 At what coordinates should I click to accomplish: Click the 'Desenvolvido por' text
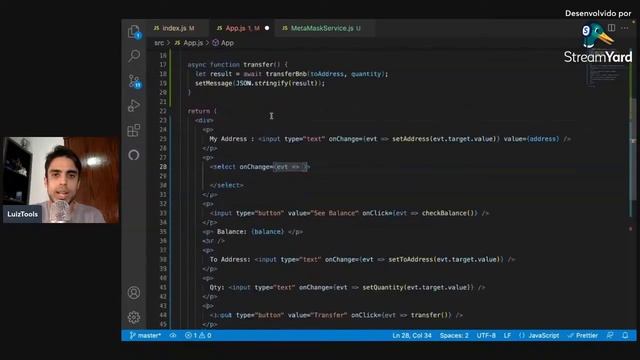[x=598, y=13]
